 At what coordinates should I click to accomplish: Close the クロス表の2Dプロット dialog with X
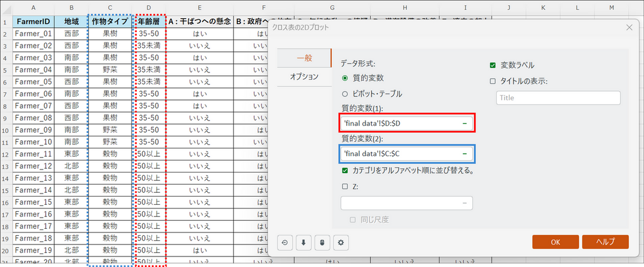pyautogui.click(x=629, y=27)
